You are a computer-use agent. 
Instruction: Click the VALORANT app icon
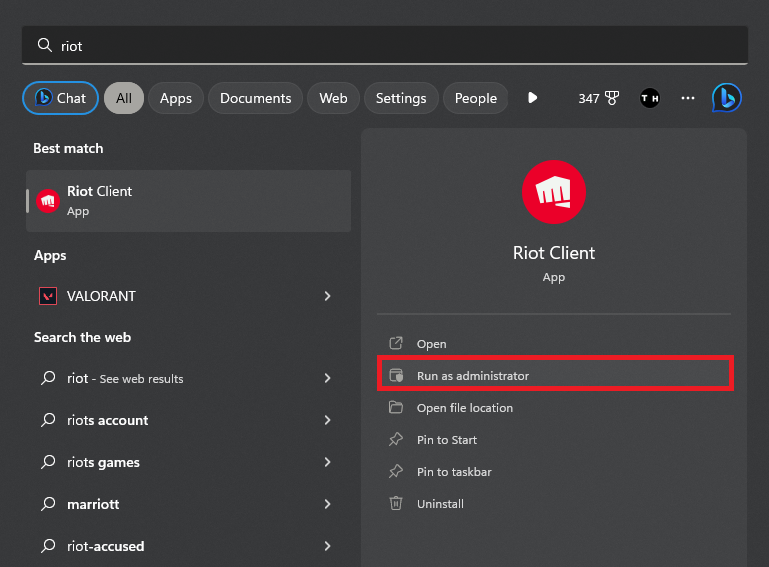pyautogui.click(x=48, y=296)
